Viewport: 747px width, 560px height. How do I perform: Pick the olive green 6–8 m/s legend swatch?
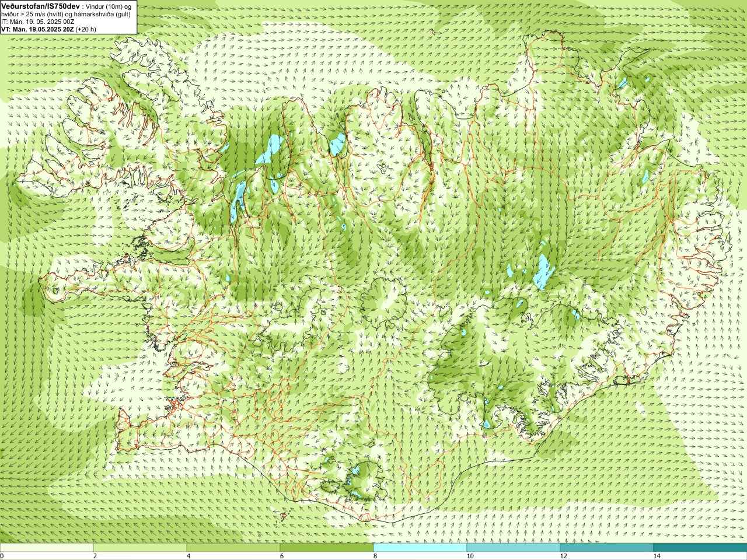pyautogui.click(x=327, y=548)
